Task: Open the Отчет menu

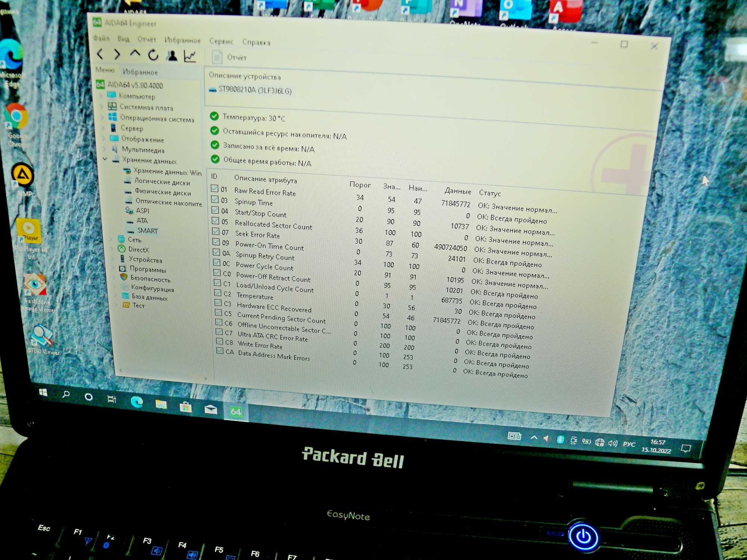Action: coord(146,39)
